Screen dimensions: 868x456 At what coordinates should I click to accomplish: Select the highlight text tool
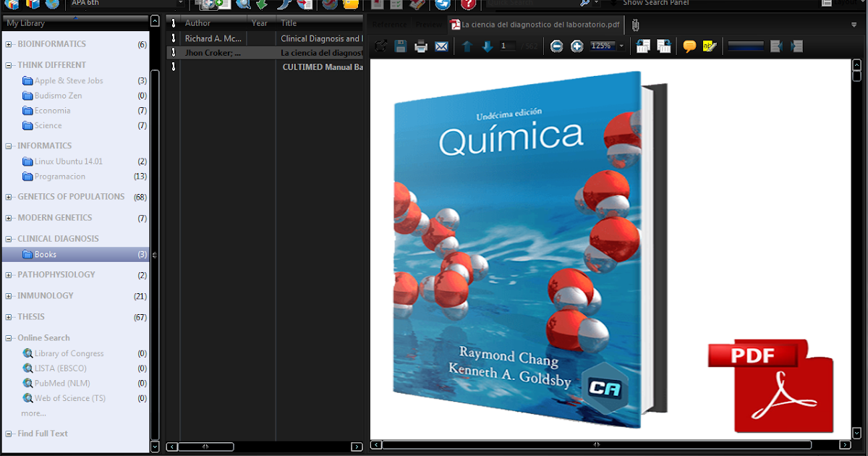coord(710,46)
